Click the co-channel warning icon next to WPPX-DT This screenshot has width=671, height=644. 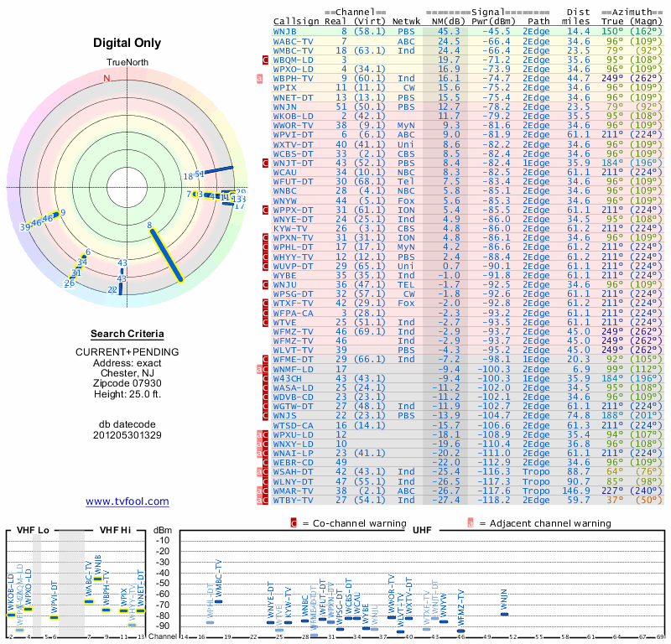click(x=267, y=210)
